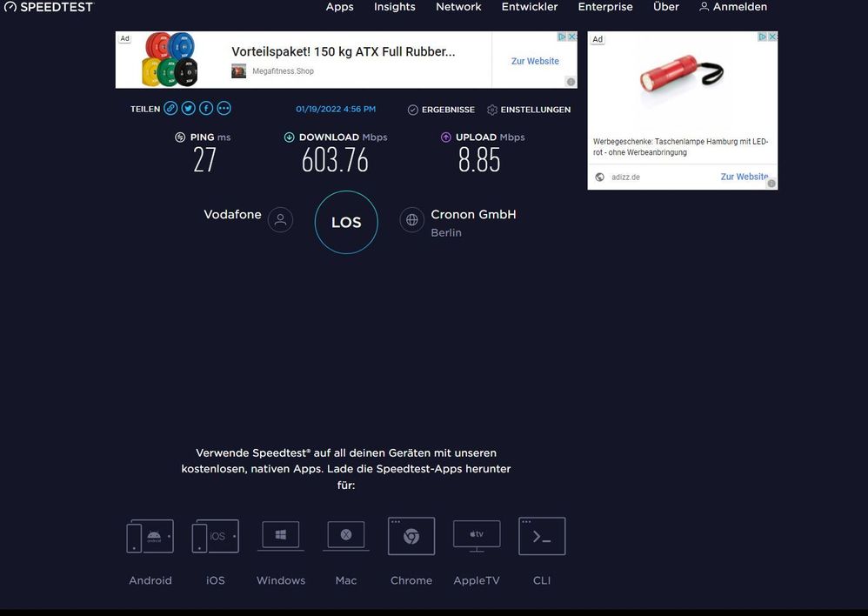Click the DOWNLOAD arrow icon
This screenshot has width=868, height=616.
point(289,137)
